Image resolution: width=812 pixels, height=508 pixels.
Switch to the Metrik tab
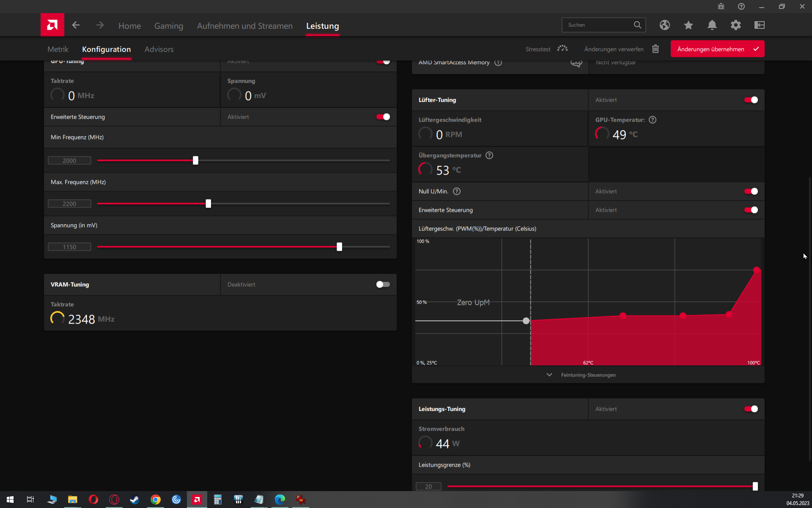[58, 49]
